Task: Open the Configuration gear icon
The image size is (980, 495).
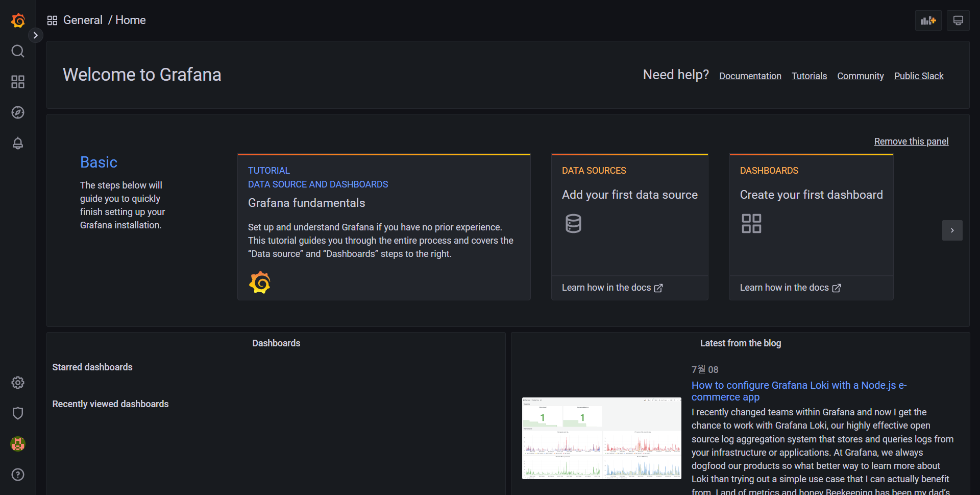Action: tap(18, 383)
